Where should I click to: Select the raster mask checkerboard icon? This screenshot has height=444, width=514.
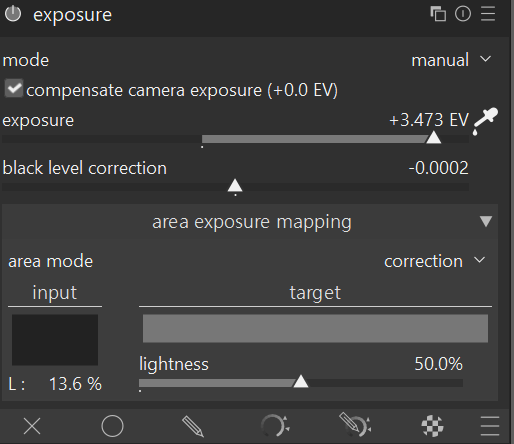(x=432, y=426)
